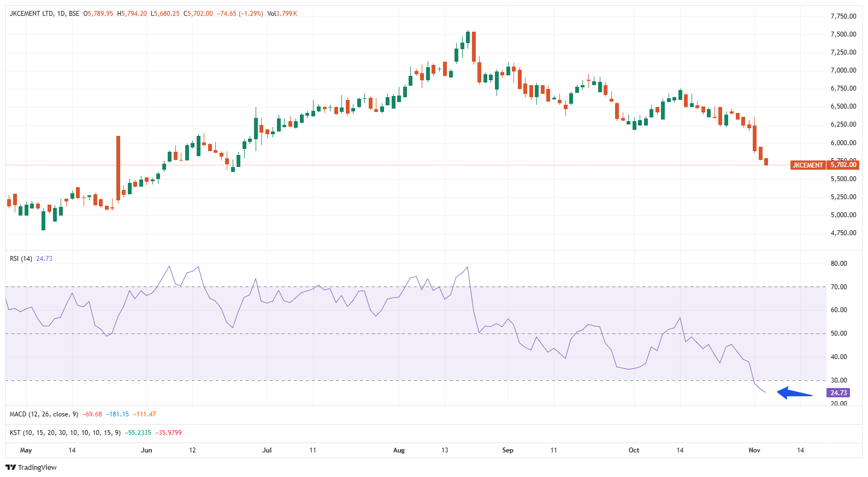This screenshot has height=477, width=868.
Task: Select the KST indicator legend row
Action: coord(64,433)
